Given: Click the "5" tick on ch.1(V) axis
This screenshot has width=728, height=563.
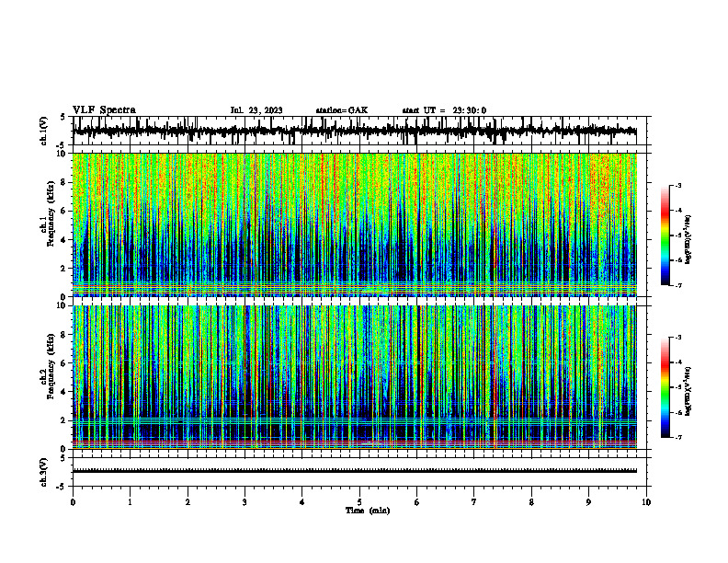Looking at the screenshot, I should [x=63, y=117].
